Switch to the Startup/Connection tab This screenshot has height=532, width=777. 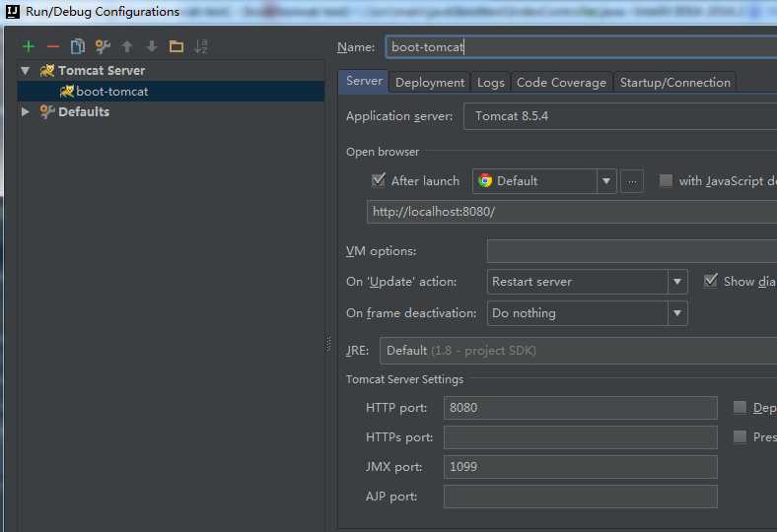pos(674,82)
